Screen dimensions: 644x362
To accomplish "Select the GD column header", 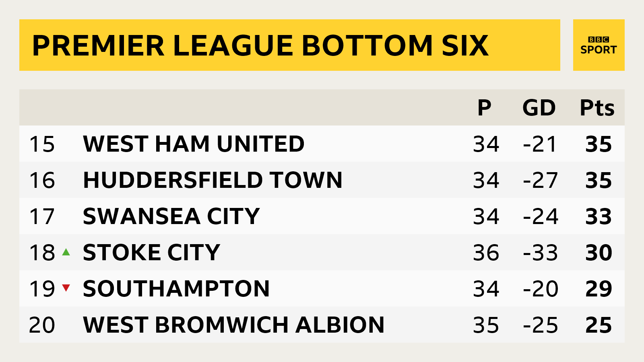I will tap(539, 108).
